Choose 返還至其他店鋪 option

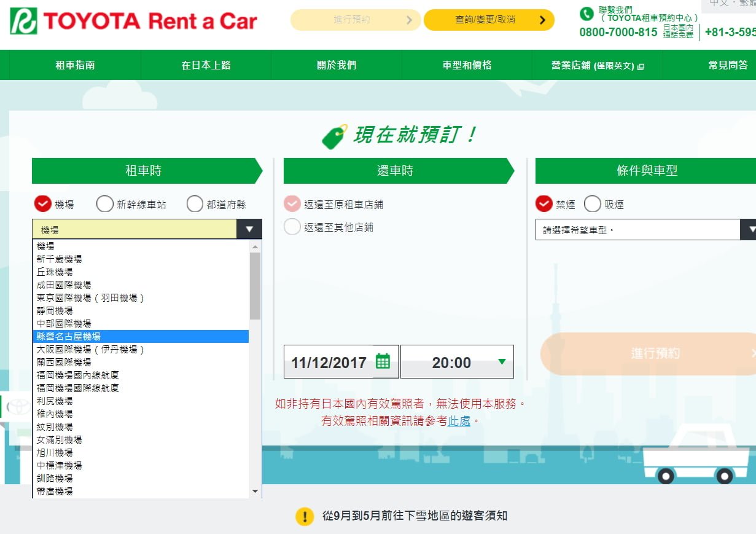pos(292,227)
